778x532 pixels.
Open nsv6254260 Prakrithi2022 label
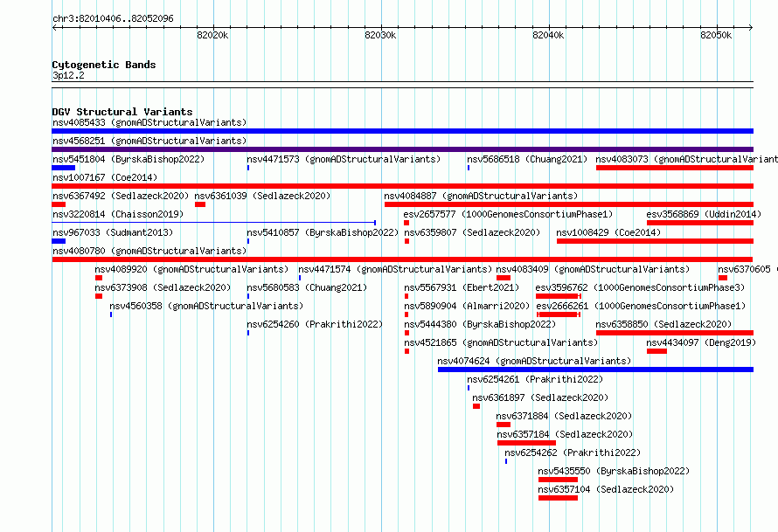tap(315, 324)
